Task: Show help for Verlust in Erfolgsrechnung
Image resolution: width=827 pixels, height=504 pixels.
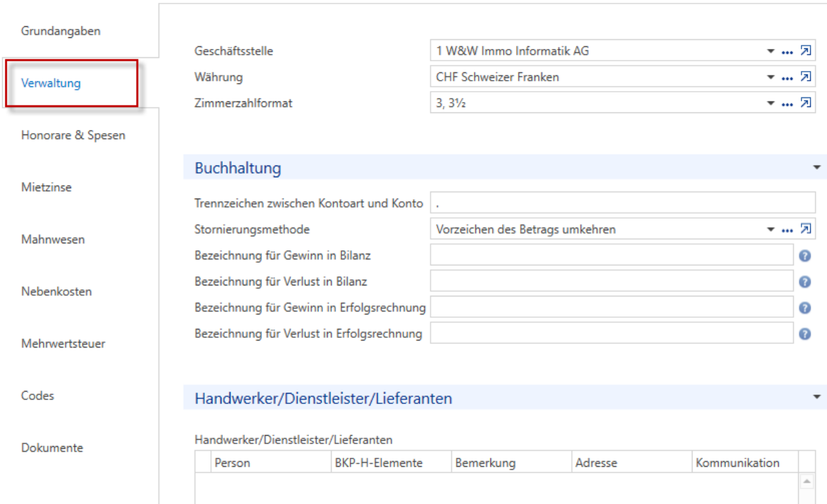Action: pyautogui.click(x=805, y=334)
